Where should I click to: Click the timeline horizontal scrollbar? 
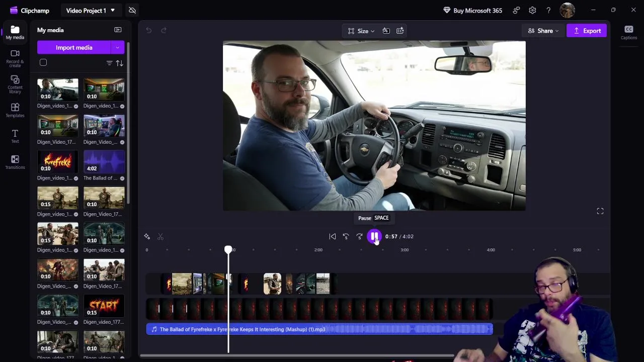pyautogui.click(x=297, y=356)
